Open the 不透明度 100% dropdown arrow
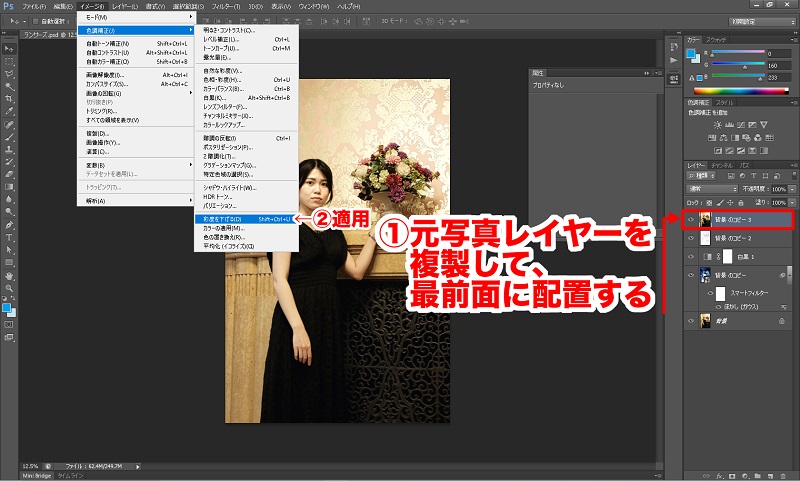Screen dimensions: 800x481 [792, 189]
